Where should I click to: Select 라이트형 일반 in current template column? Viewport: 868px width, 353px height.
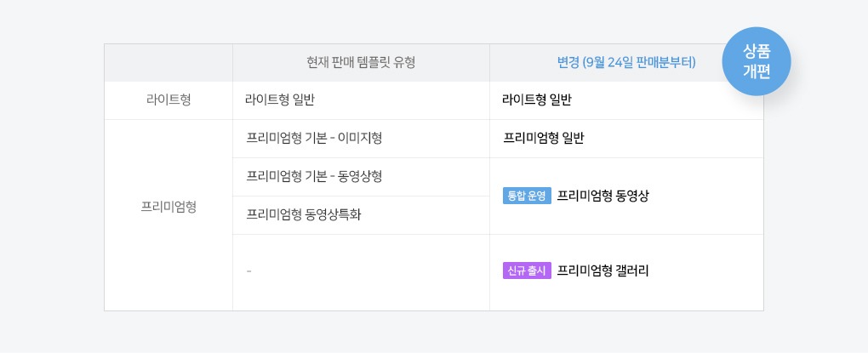point(280,100)
